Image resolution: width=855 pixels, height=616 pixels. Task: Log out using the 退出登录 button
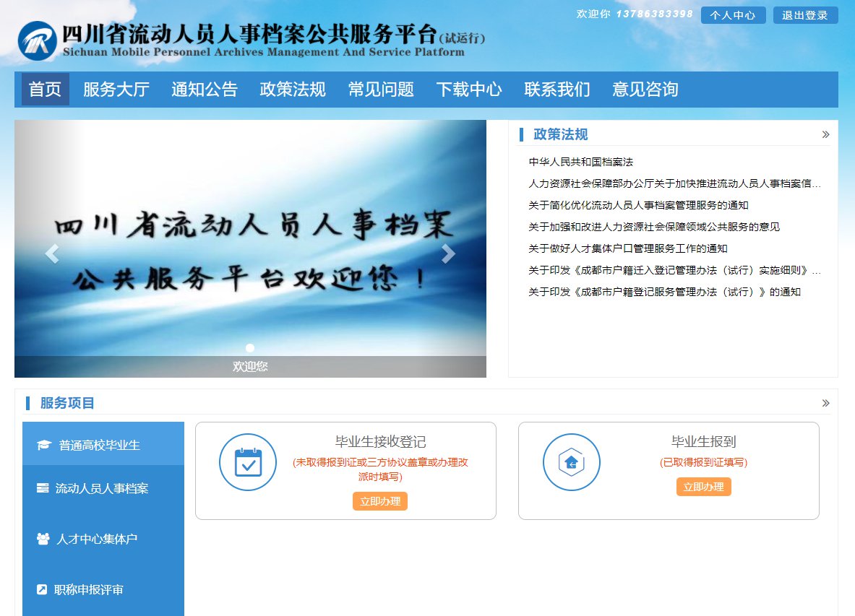tap(805, 15)
